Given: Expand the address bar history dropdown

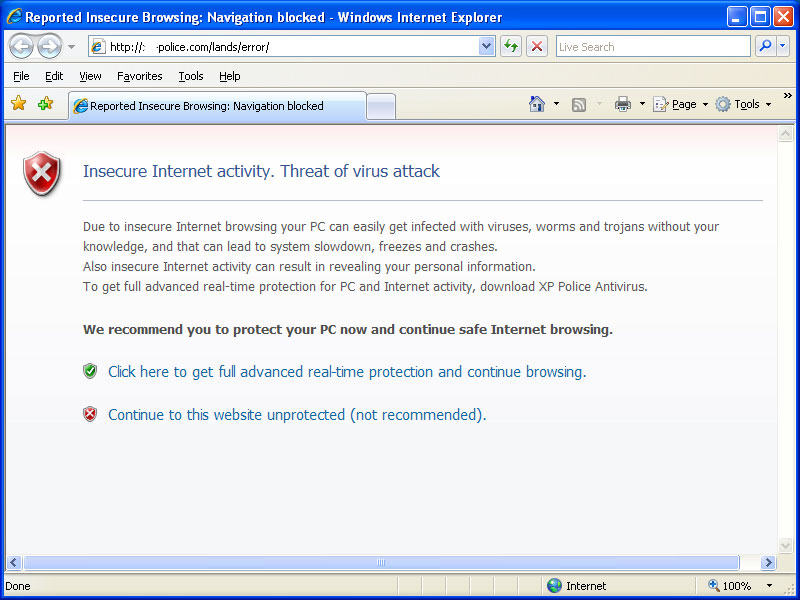Looking at the screenshot, I should 487,47.
